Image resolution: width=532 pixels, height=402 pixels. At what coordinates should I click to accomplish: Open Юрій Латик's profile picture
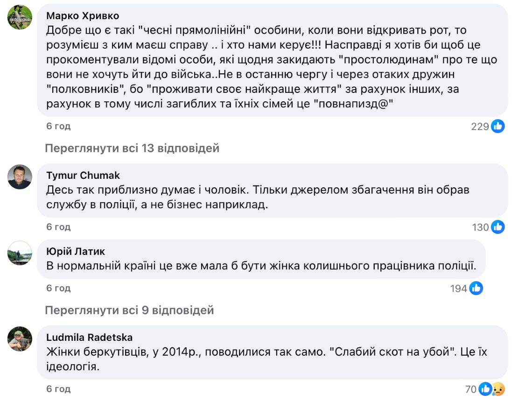click(x=20, y=253)
